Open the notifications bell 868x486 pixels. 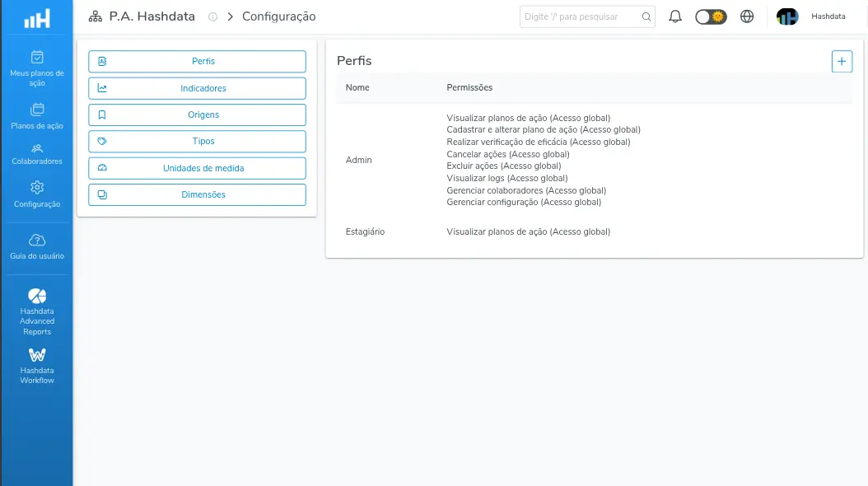click(674, 16)
